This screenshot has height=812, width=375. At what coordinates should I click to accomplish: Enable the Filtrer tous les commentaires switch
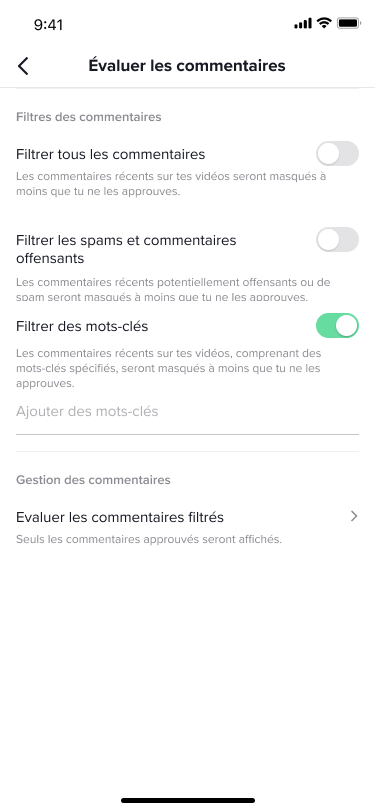(337, 154)
